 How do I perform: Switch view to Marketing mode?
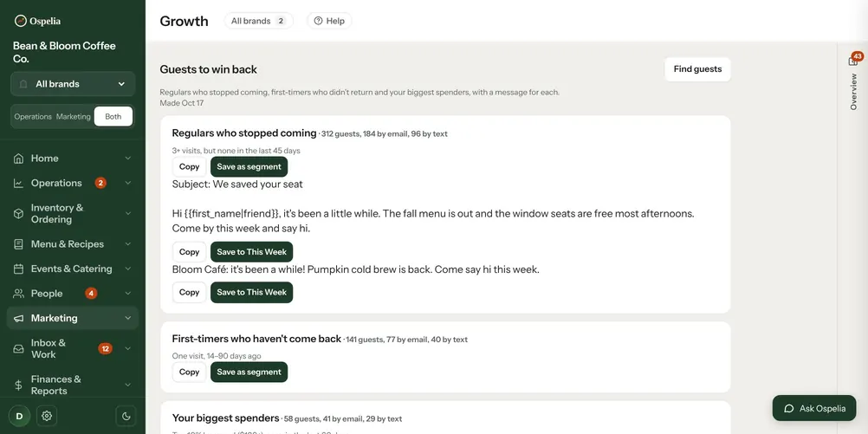[73, 117]
